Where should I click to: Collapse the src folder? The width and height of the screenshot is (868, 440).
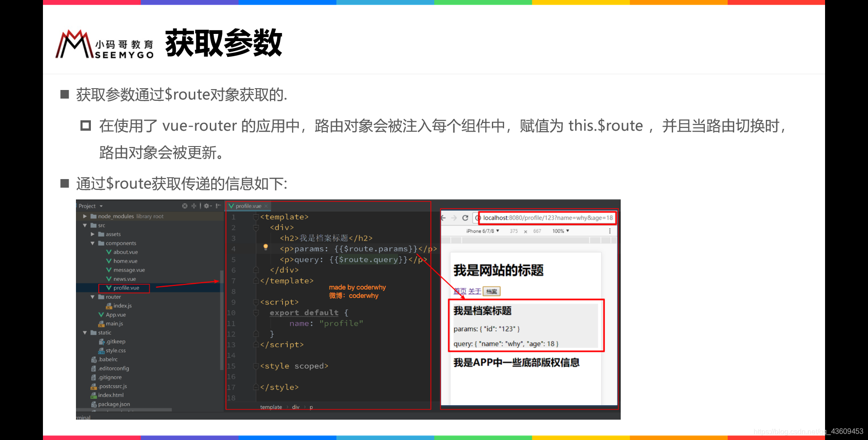(x=85, y=225)
